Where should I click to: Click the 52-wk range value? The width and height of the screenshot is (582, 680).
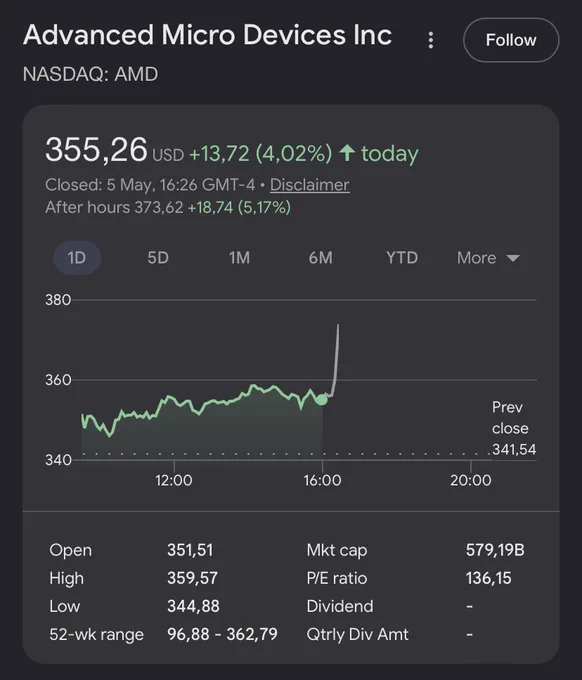[x=222, y=634]
